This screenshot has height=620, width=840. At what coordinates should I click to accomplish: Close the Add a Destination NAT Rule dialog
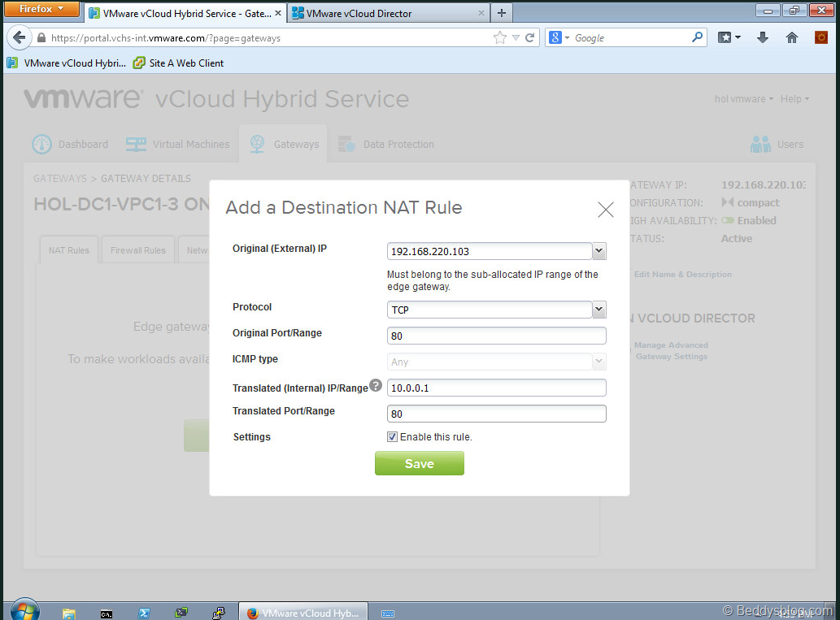coord(605,210)
